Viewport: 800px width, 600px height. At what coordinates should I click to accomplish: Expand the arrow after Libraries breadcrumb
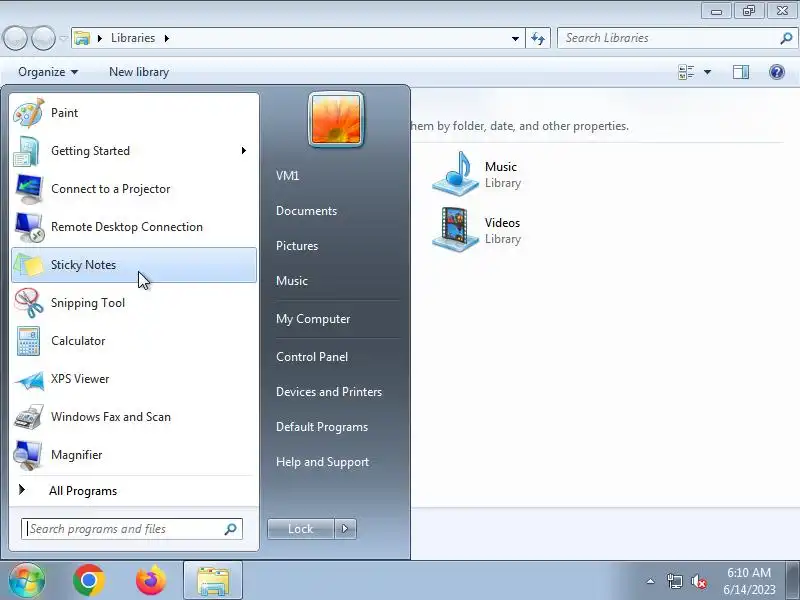pos(166,38)
